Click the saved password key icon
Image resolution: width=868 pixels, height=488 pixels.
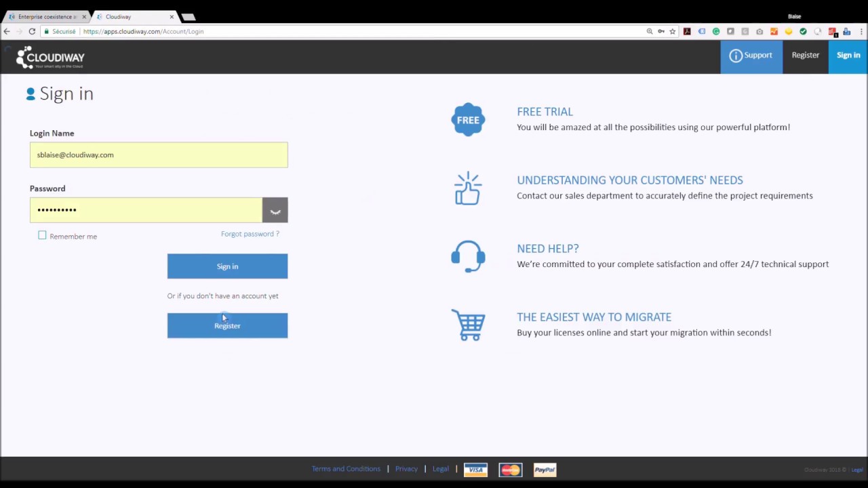(x=661, y=31)
